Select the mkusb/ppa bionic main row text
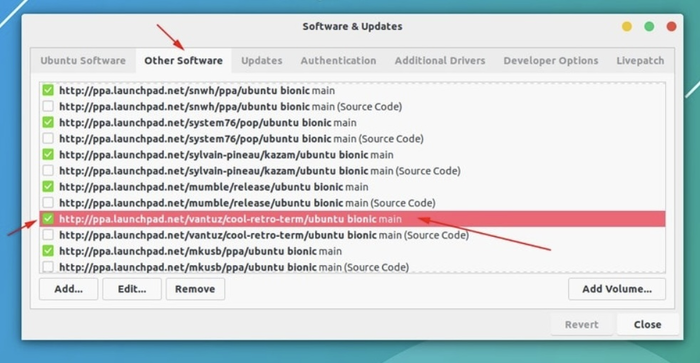The width and height of the screenshot is (700, 363). (x=200, y=251)
